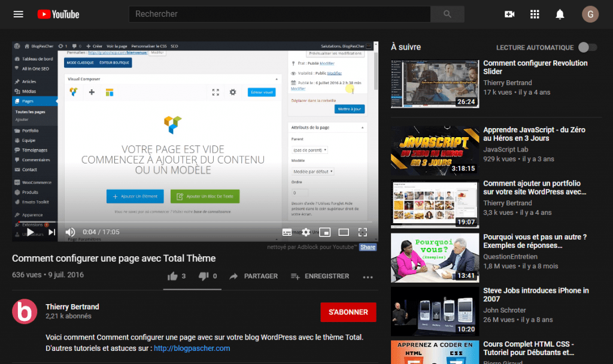Open the player settings gear

tap(305, 232)
